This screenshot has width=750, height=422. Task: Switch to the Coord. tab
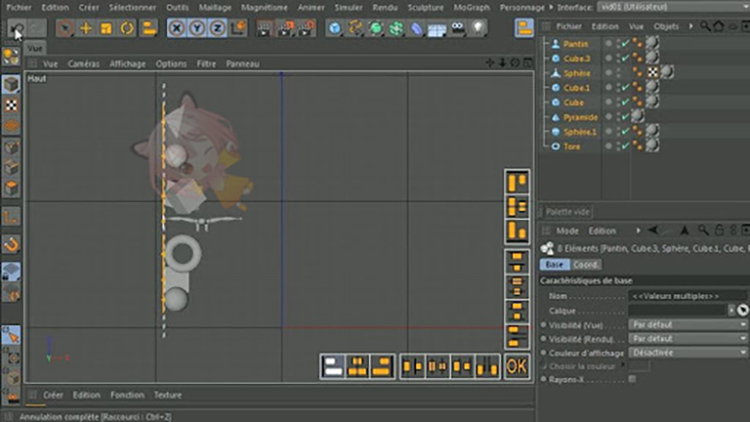pos(585,265)
